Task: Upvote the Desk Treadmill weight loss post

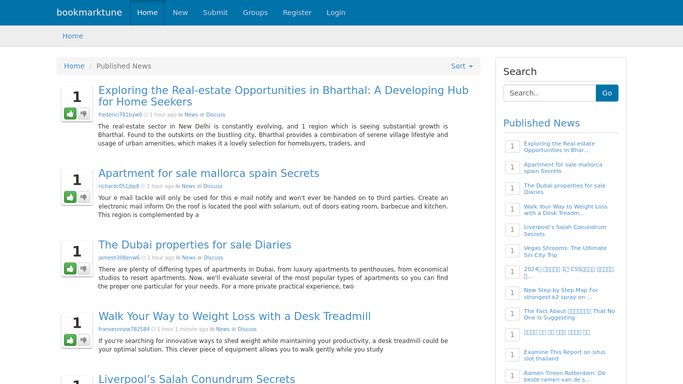Action: (x=70, y=340)
